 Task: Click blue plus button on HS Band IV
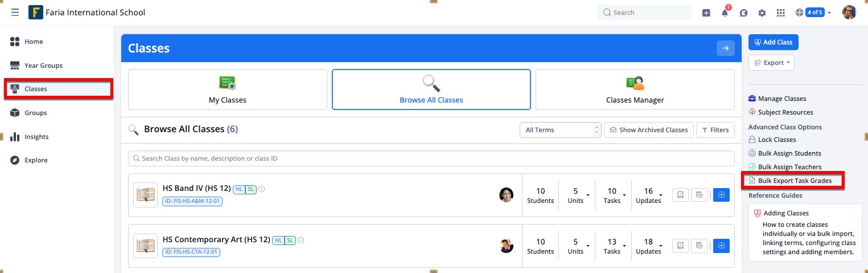tap(721, 195)
